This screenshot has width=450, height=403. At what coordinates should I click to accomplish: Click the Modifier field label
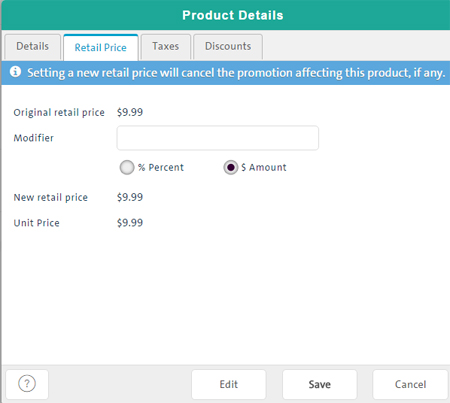[33, 138]
